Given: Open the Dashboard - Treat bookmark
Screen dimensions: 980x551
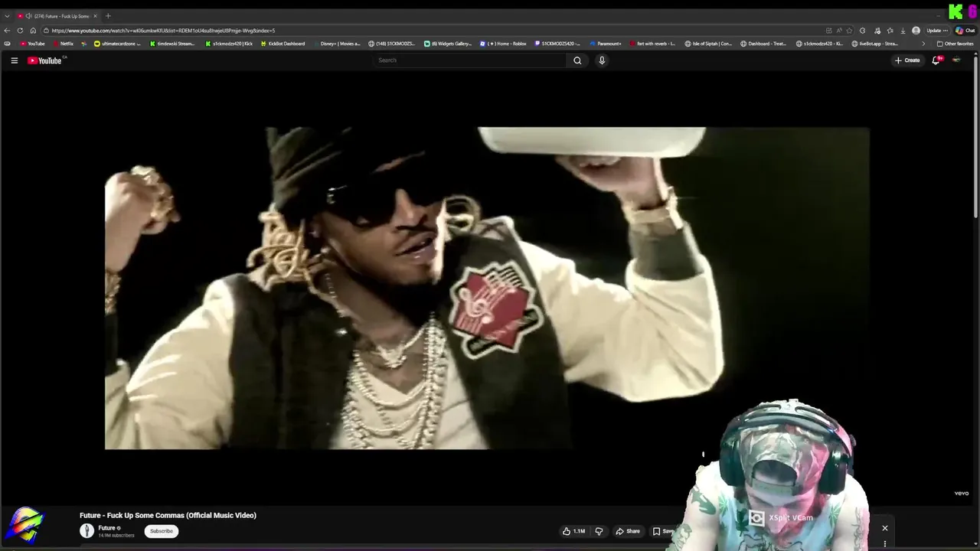Looking at the screenshot, I should point(763,44).
